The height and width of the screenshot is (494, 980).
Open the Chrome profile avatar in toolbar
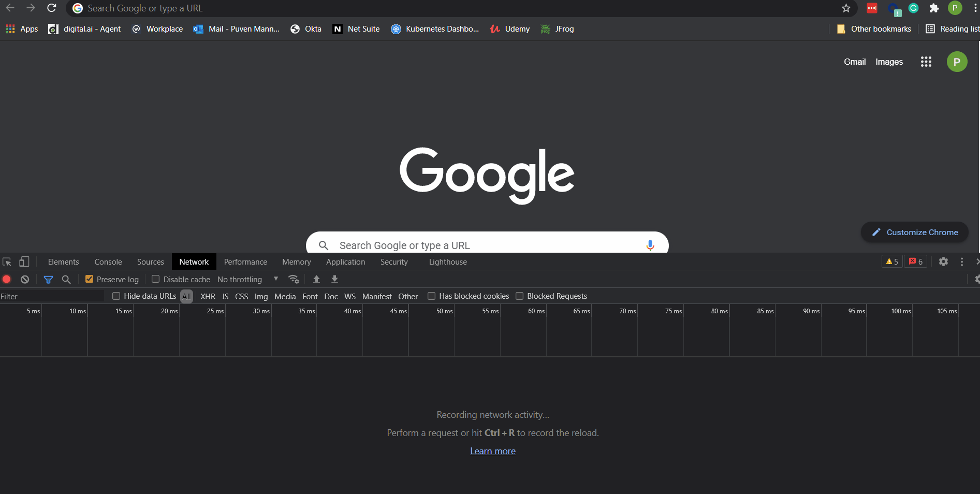955,8
